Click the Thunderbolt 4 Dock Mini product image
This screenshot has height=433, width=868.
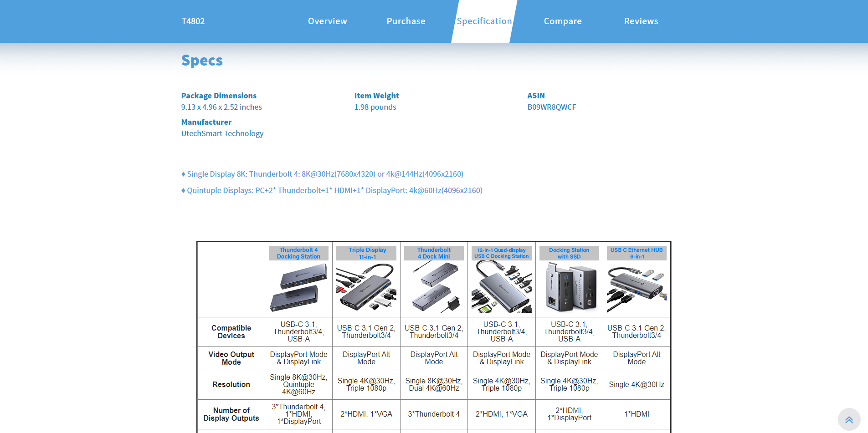click(434, 288)
